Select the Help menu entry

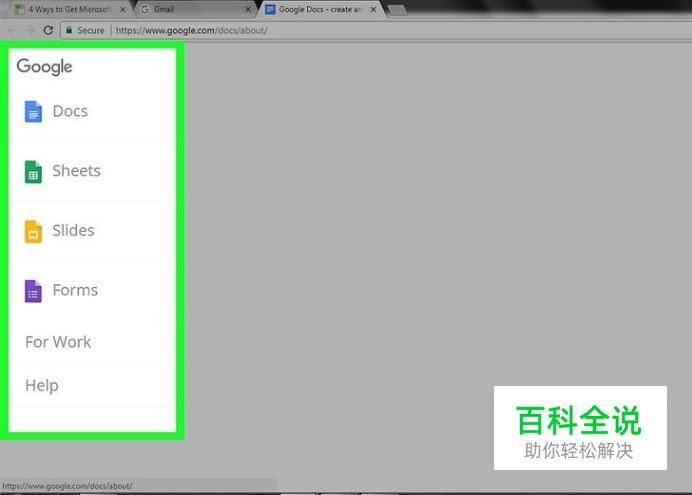pyautogui.click(x=93, y=385)
